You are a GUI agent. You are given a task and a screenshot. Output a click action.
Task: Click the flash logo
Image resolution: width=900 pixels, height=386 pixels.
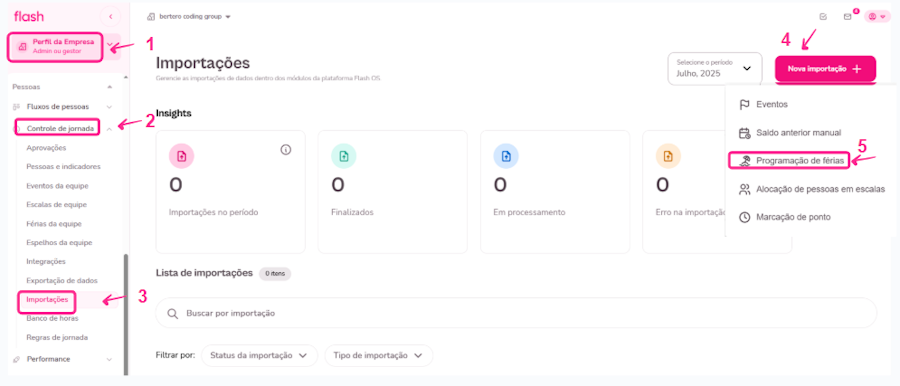(29, 17)
